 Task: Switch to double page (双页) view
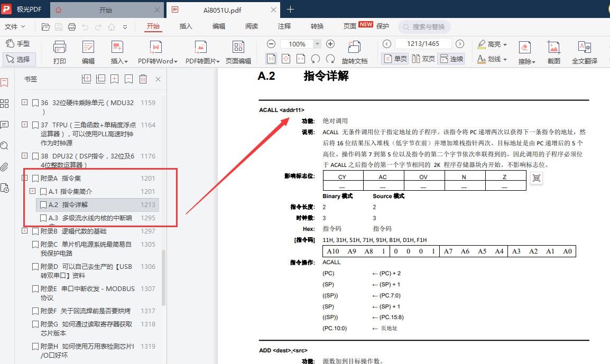[423, 59]
